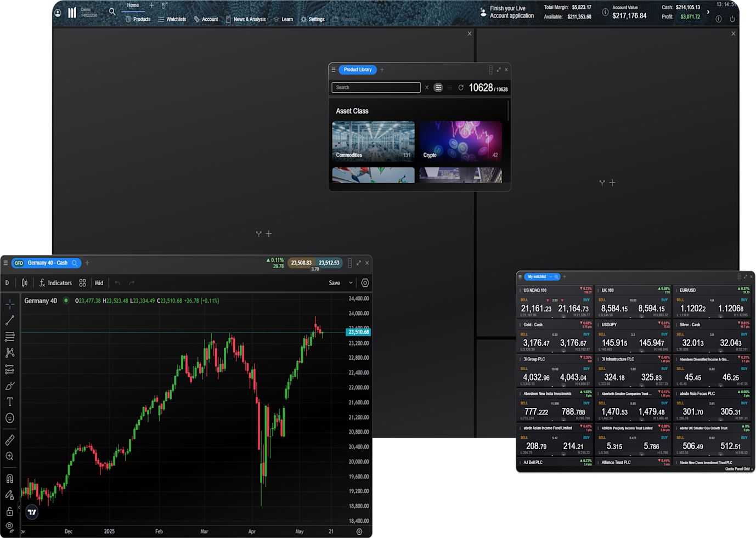Select the trend line drawing tool
The width and height of the screenshot is (756, 538).
pyautogui.click(x=10, y=320)
